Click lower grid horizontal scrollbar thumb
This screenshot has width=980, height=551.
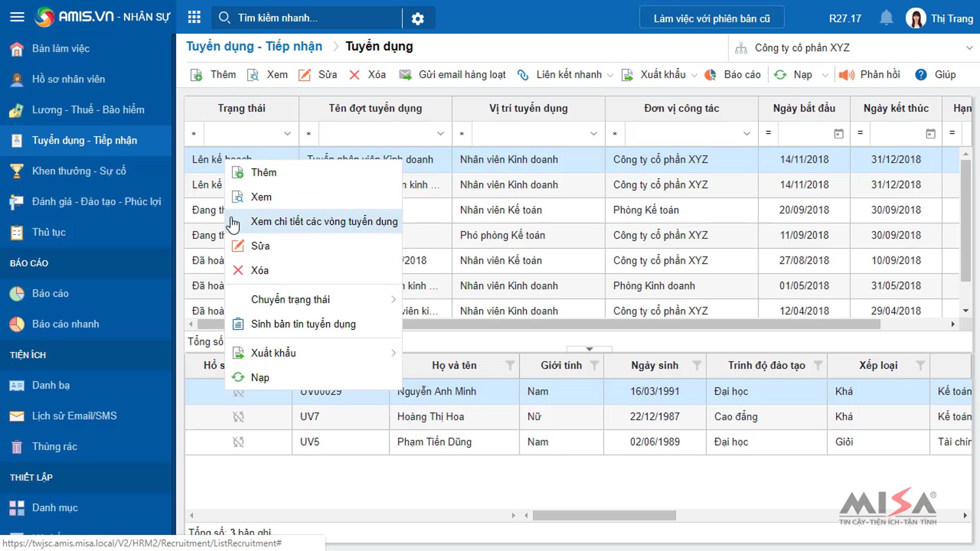[x=604, y=515]
